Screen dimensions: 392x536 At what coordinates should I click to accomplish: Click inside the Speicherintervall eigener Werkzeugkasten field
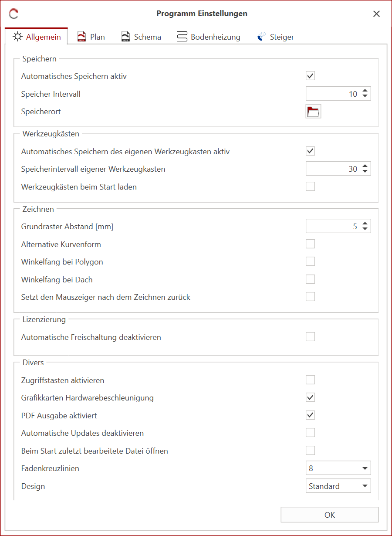pos(335,168)
